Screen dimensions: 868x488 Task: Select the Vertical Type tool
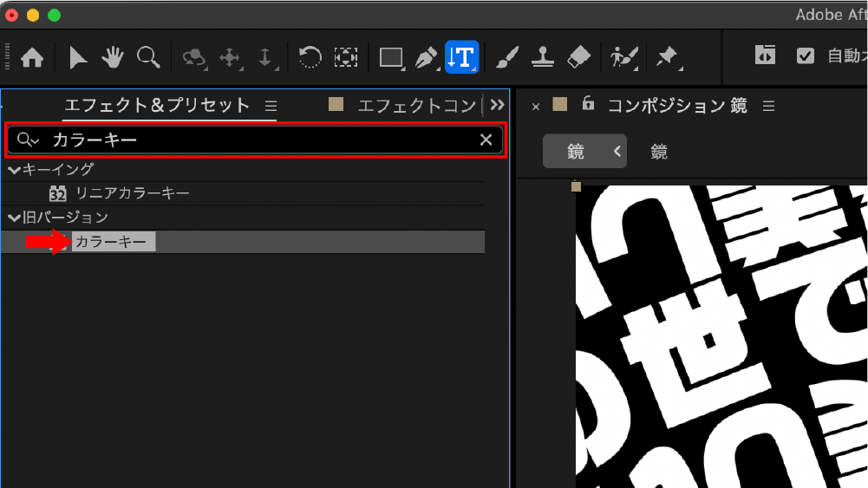[461, 57]
